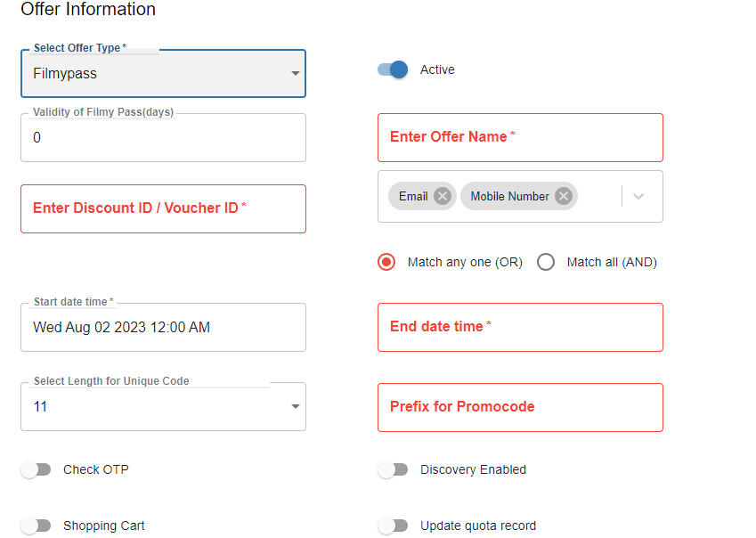Enable the Shopping Cart toggle

pos(37,526)
